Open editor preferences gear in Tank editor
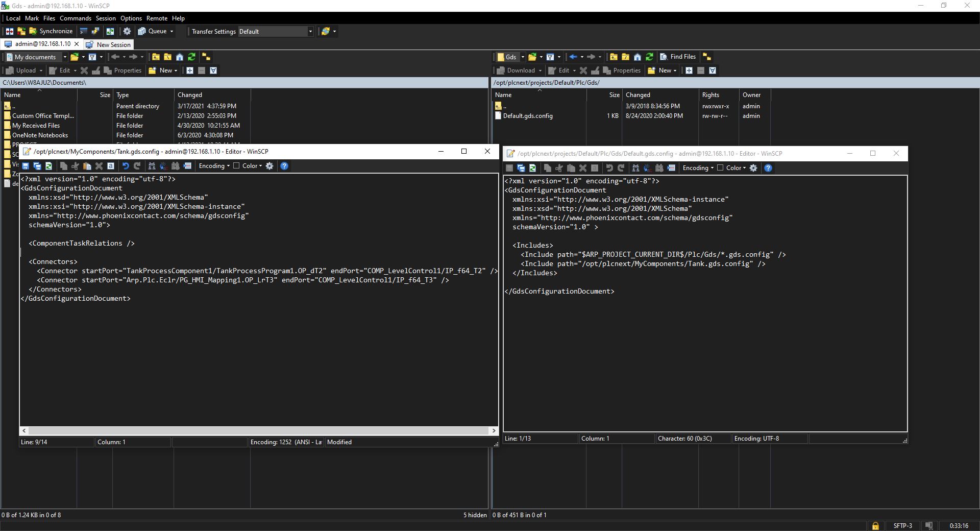Viewport: 980px width, 531px height. click(269, 166)
